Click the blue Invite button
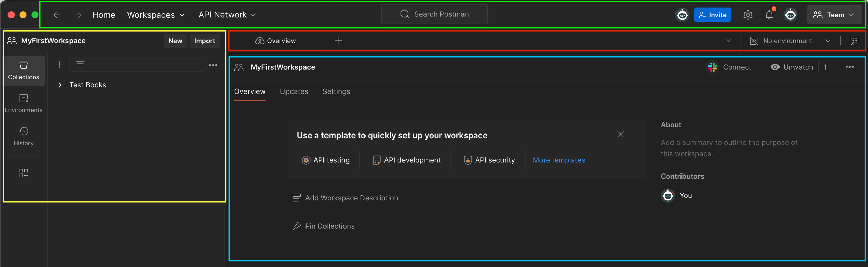Viewport: 868px width, 267px height. tap(712, 15)
